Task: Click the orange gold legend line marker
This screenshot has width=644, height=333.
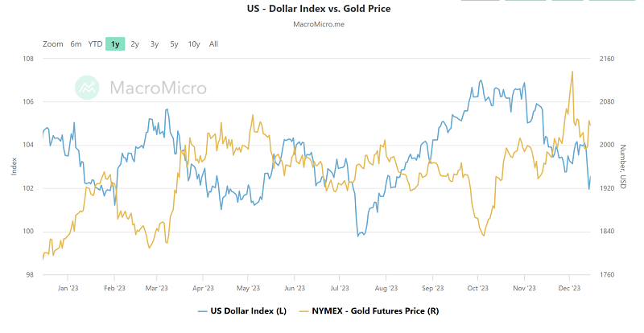Action: 304,310
